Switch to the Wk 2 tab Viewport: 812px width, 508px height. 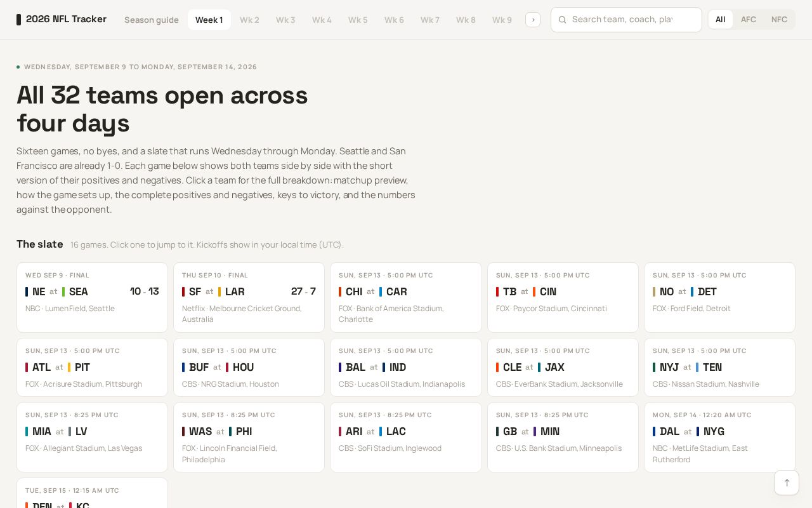coord(249,20)
